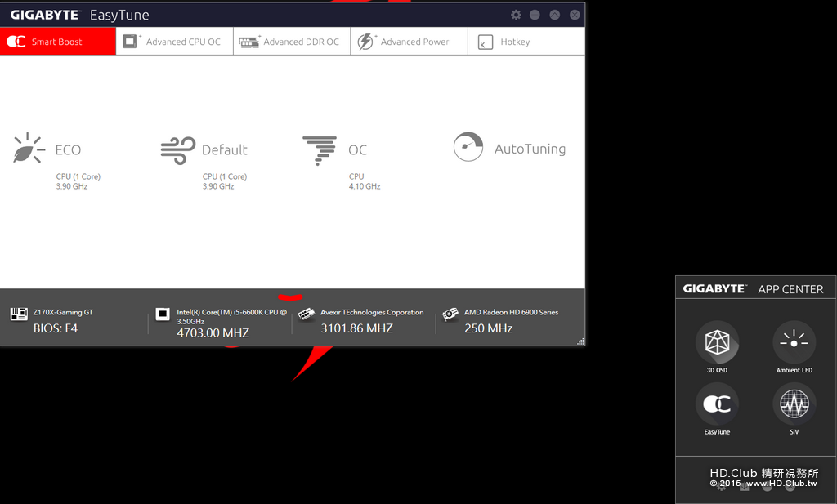Click the graphics card icon beside AMD Radeon
The image size is (837, 504).
[x=450, y=314]
